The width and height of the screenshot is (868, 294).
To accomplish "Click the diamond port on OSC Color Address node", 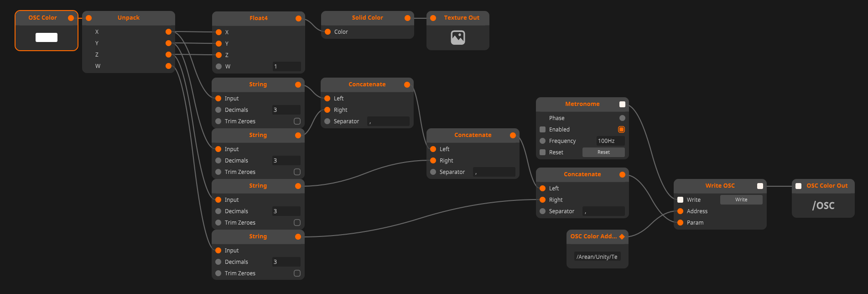I will (x=622, y=236).
